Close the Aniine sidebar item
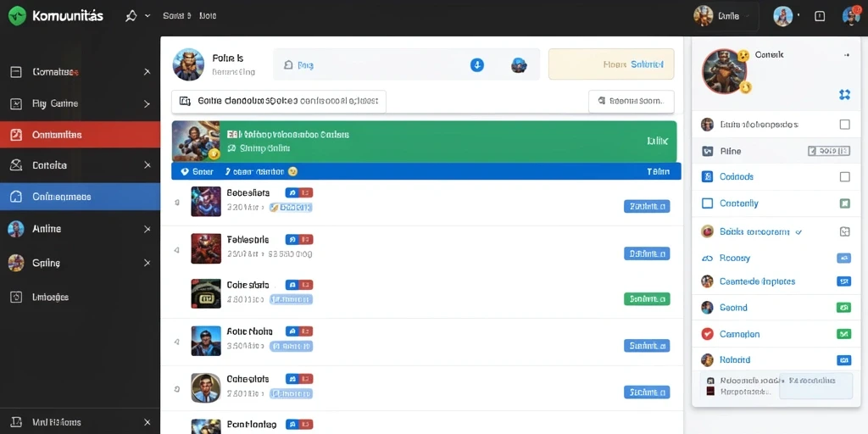868x434 pixels. pyautogui.click(x=147, y=229)
